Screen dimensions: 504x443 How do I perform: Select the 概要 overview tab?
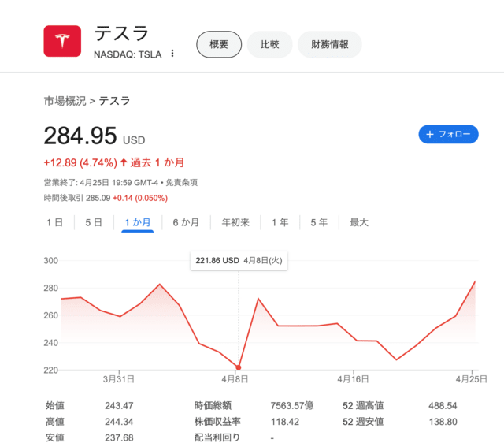pos(219,44)
